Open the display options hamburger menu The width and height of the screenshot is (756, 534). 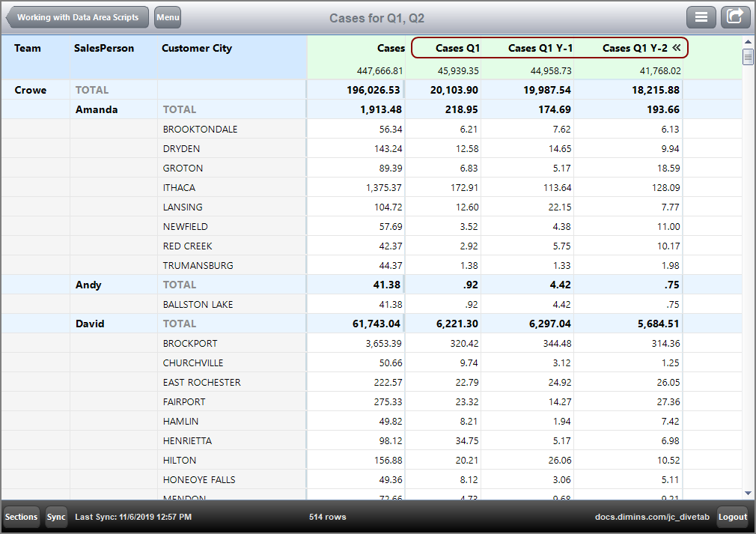701,16
